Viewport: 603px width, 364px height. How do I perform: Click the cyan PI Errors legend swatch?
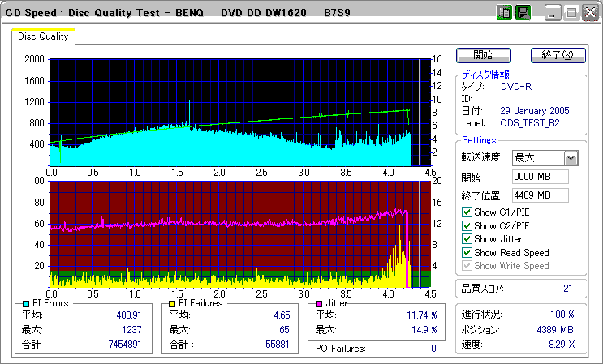26,303
